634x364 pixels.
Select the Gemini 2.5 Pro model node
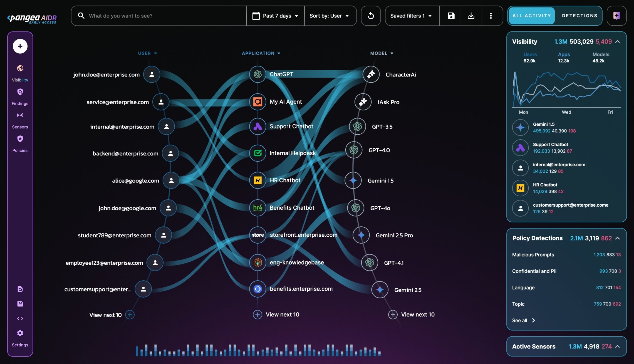(361, 235)
